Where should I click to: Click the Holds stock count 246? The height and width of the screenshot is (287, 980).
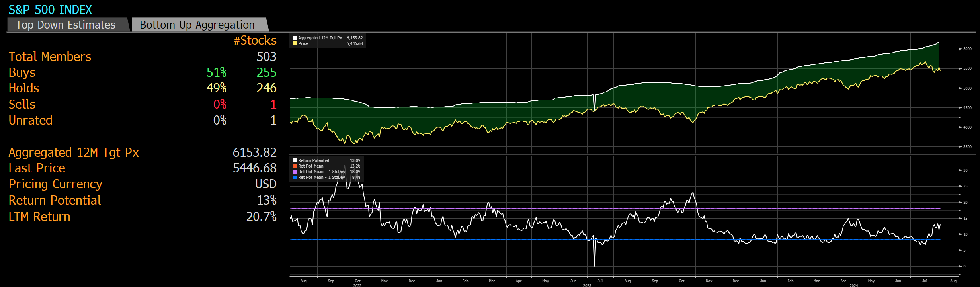click(266, 88)
